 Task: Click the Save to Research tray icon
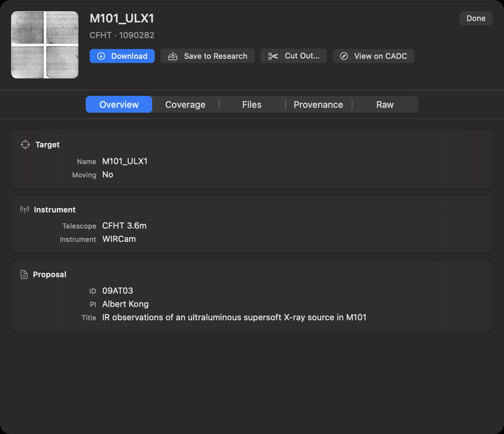point(173,56)
